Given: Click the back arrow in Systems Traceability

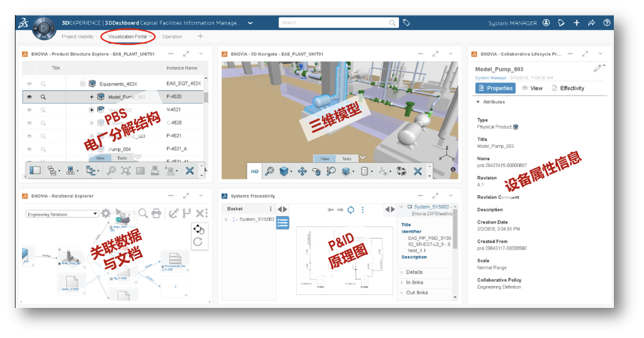Looking at the screenshot, I should pyautogui.click(x=330, y=210).
